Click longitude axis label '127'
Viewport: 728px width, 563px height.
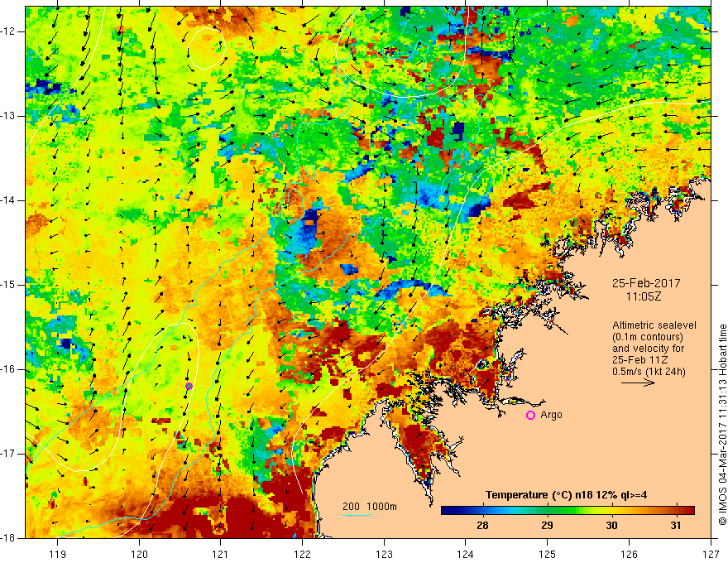(711, 554)
